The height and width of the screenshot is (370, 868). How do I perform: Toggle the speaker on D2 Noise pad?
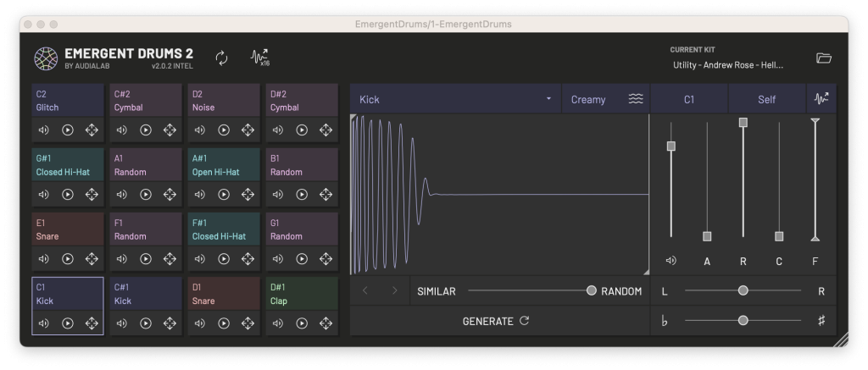tap(200, 130)
